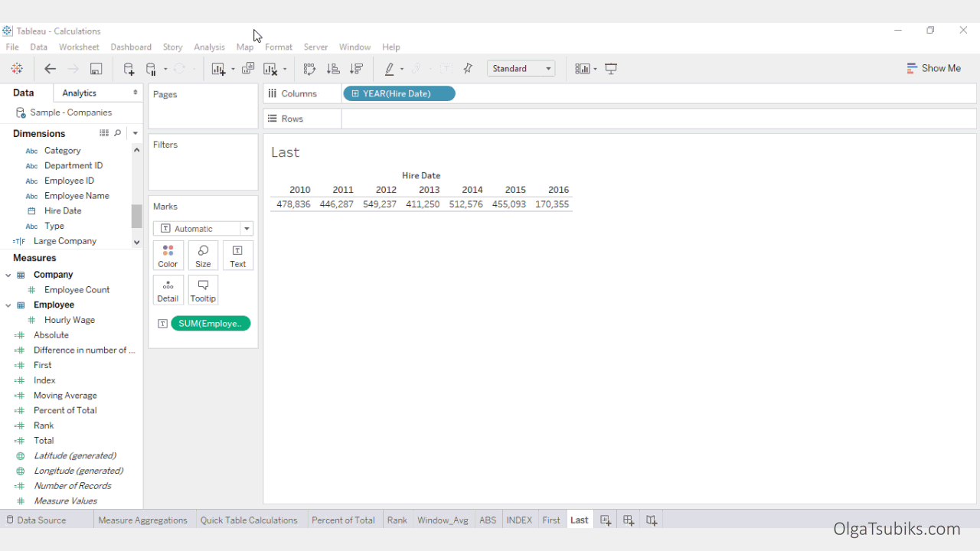Switch to the Data Source tab
Screen dimensions: 980x551
pos(36,520)
